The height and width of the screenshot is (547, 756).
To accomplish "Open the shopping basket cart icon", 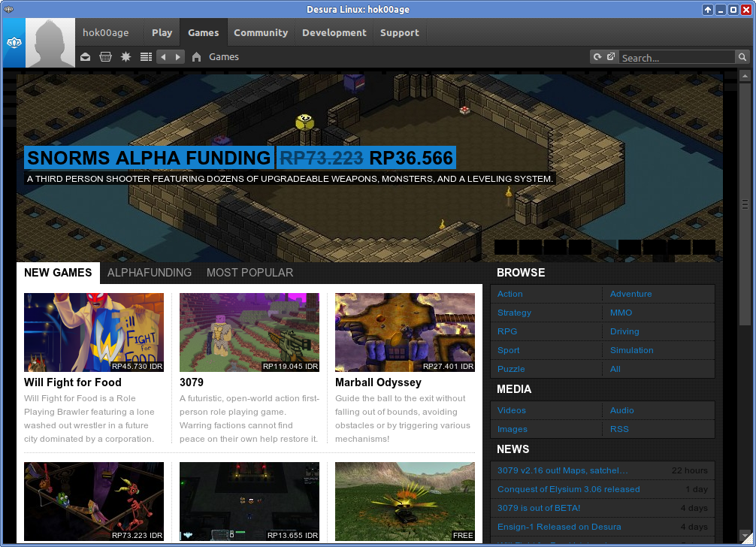I will pyautogui.click(x=106, y=57).
